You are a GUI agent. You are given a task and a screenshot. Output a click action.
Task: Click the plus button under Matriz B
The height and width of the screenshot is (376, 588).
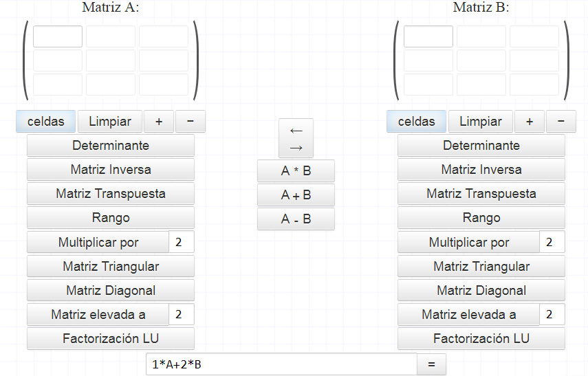tap(530, 122)
